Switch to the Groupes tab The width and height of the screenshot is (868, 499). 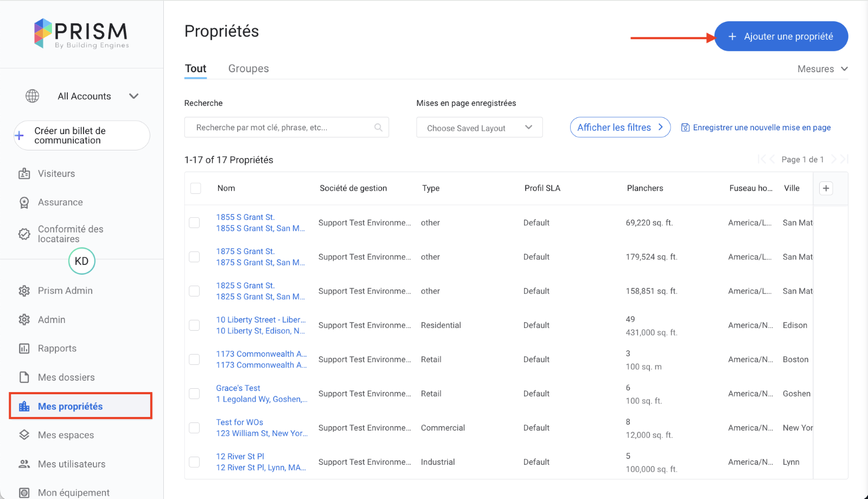click(248, 69)
